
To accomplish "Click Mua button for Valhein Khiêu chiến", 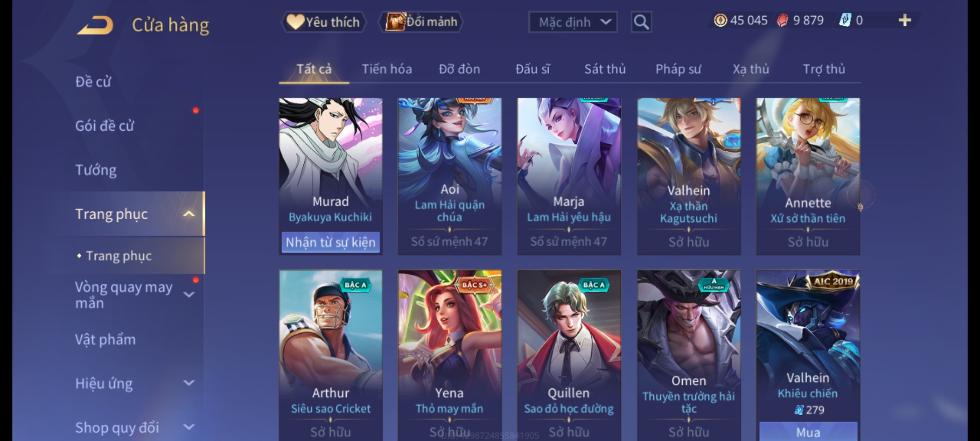I will [808, 432].
